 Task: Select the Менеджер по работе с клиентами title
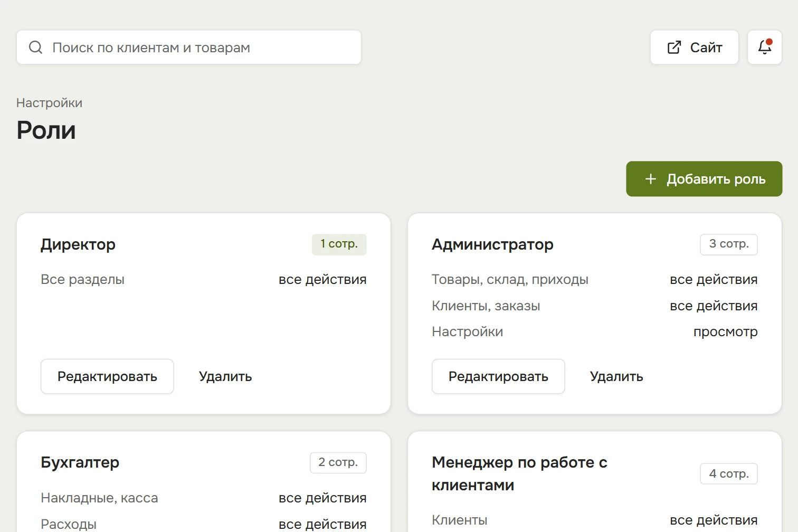coord(519,473)
